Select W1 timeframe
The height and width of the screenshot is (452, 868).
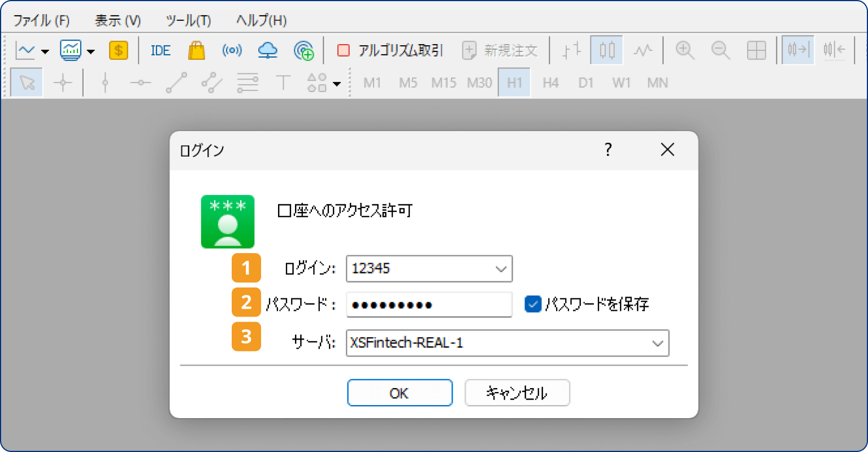622,83
